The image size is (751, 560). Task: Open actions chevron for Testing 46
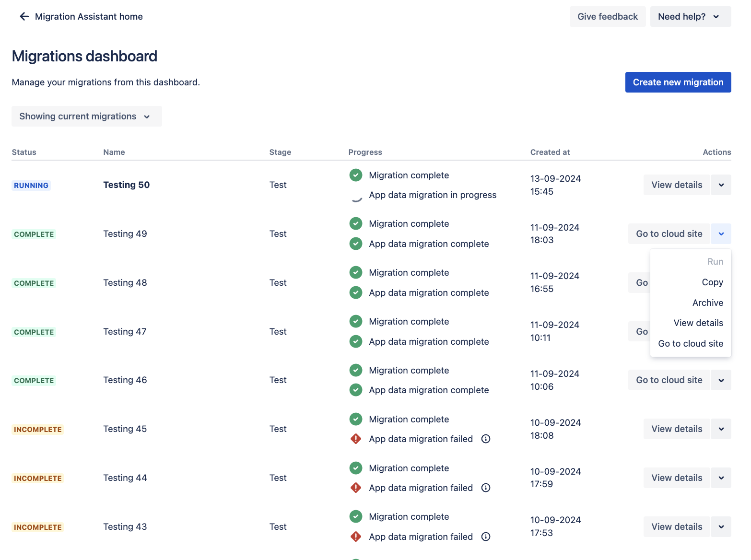point(721,380)
